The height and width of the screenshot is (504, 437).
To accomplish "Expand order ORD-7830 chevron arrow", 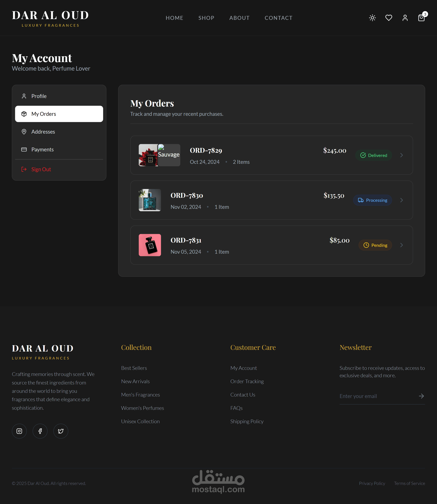I will [401, 200].
